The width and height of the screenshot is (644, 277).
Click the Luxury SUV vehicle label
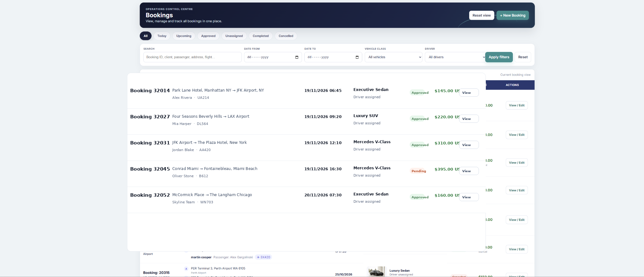pos(366,116)
